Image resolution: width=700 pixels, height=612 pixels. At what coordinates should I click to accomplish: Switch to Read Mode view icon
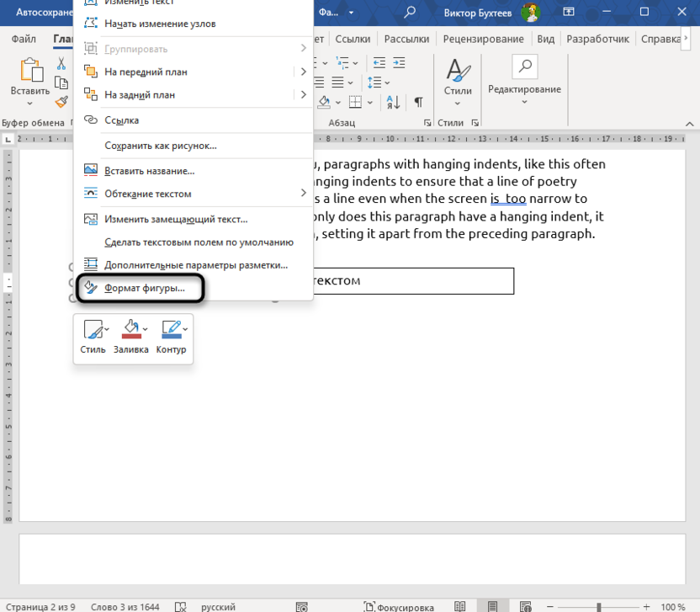coord(460,606)
